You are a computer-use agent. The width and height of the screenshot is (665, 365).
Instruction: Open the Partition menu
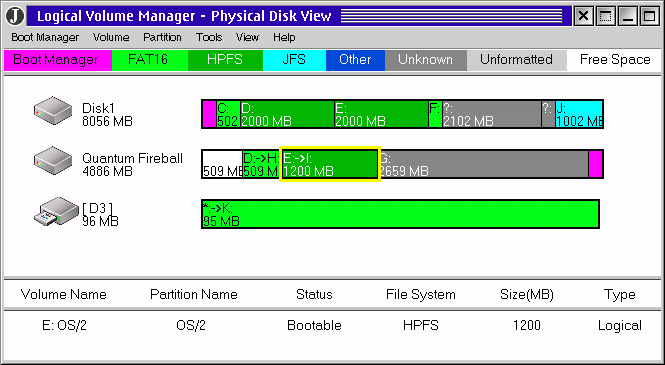[x=162, y=37]
